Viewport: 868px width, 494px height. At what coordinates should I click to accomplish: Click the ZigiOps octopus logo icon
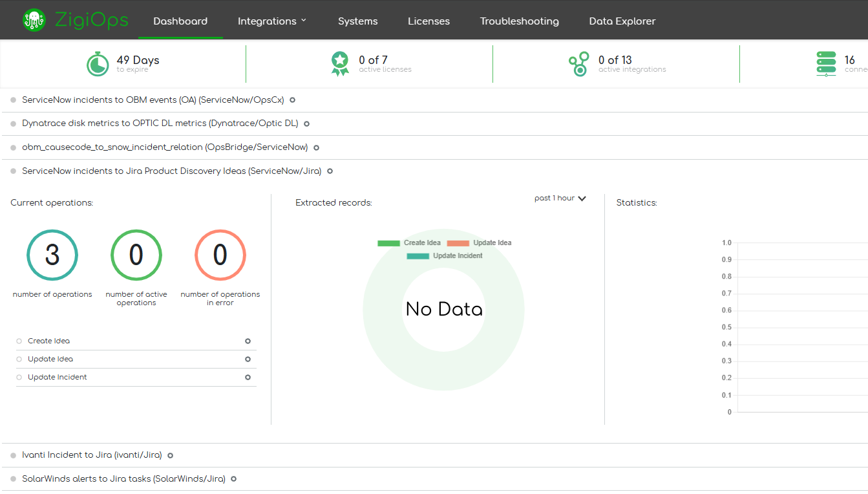(x=34, y=20)
